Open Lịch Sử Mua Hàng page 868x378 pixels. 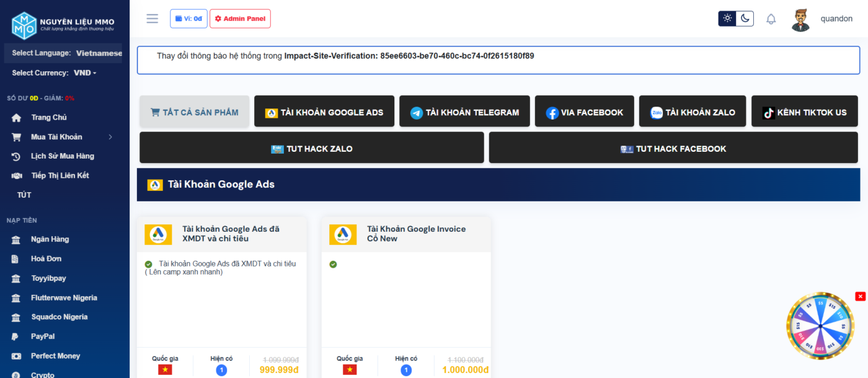pyautogui.click(x=62, y=156)
